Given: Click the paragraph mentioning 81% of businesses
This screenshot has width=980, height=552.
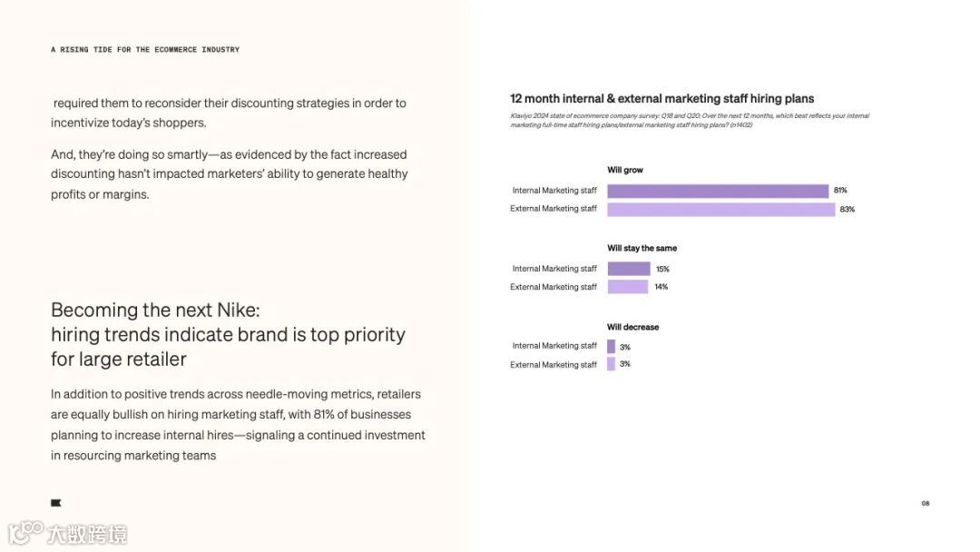Looking at the screenshot, I should coord(238,425).
